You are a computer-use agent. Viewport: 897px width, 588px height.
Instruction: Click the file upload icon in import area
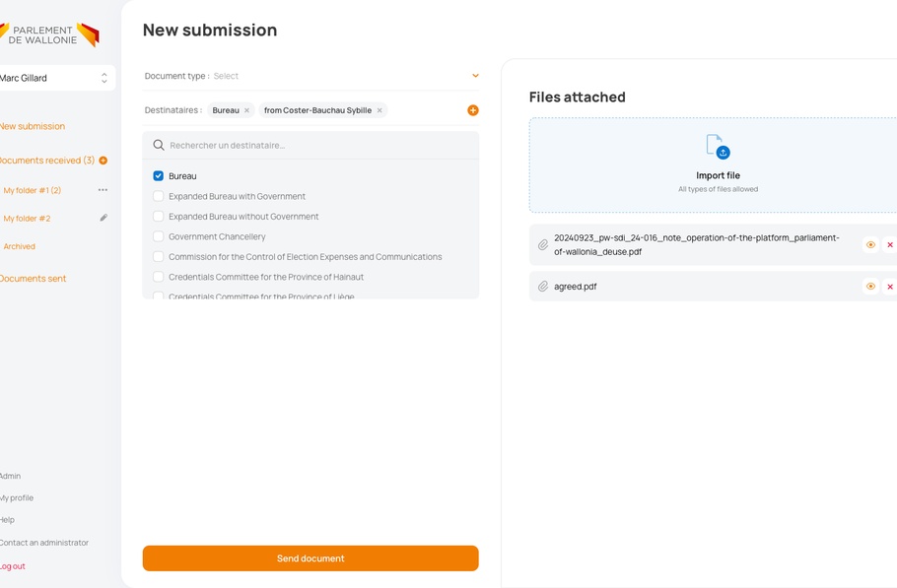(x=718, y=147)
